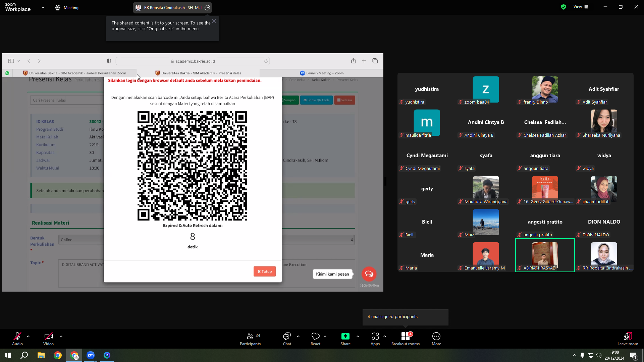Click the encryption shield icon
Screen dimensions: 644x362
point(563,7)
